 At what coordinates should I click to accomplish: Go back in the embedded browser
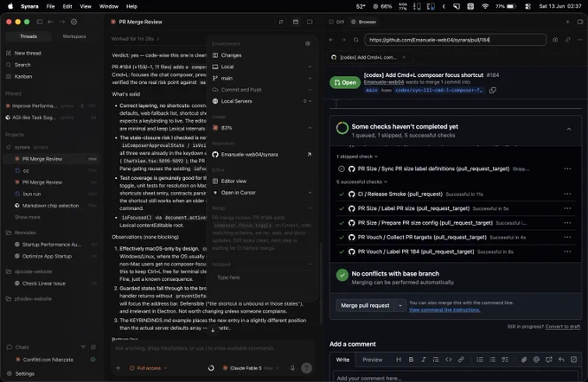click(x=331, y=40)
